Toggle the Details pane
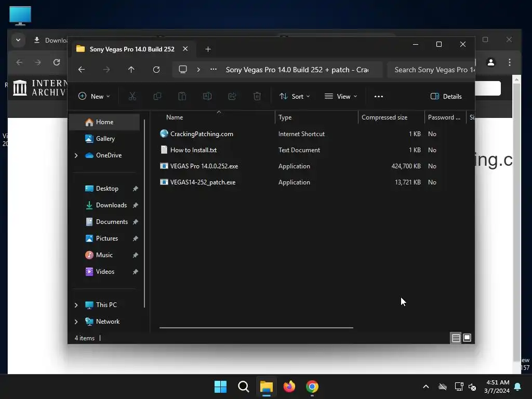The width and height of the screenshot is (532, 399). (446, 96)
